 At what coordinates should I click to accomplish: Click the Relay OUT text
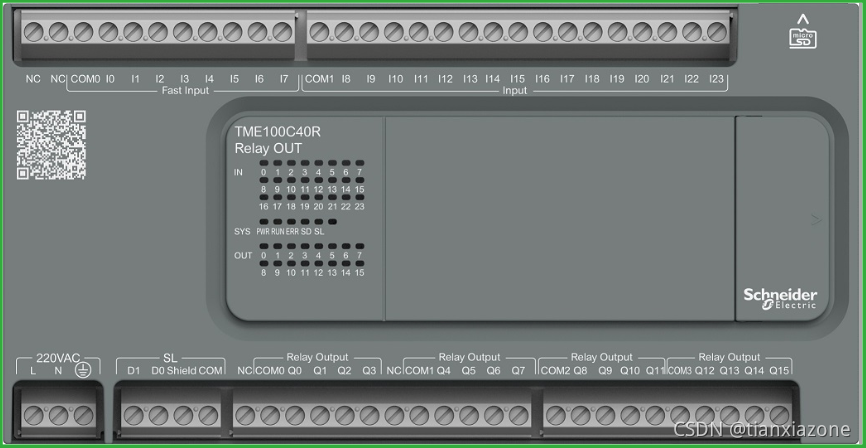(268, 149)
